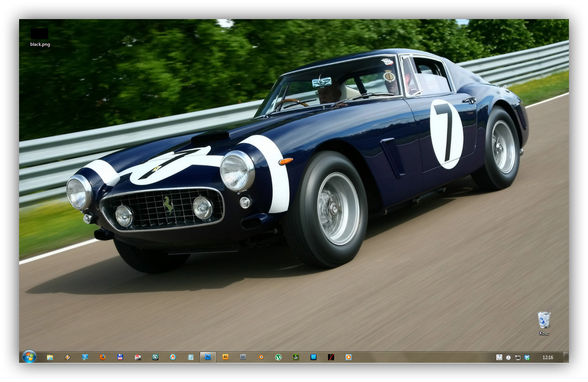Launch Winamp from the taskbar
Image resolution: width=588 pixels, height=382 pixels.
click(68, 357)
